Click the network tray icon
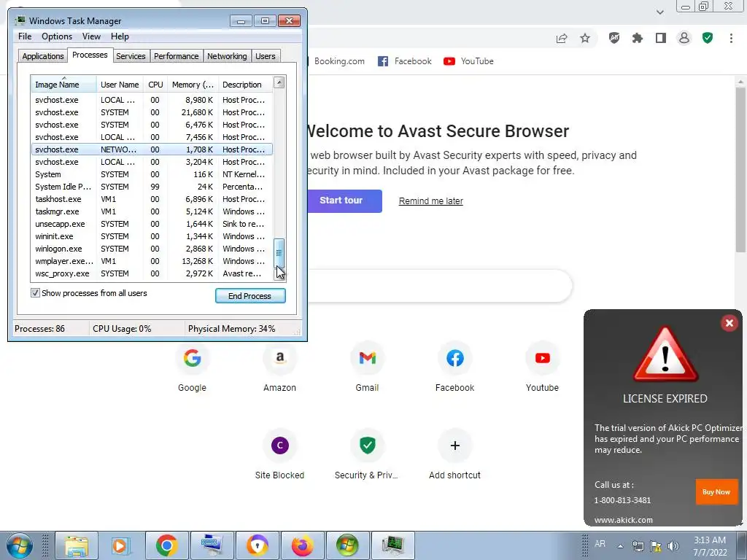Viewport: 747px width, 560px height. [638, 546]
